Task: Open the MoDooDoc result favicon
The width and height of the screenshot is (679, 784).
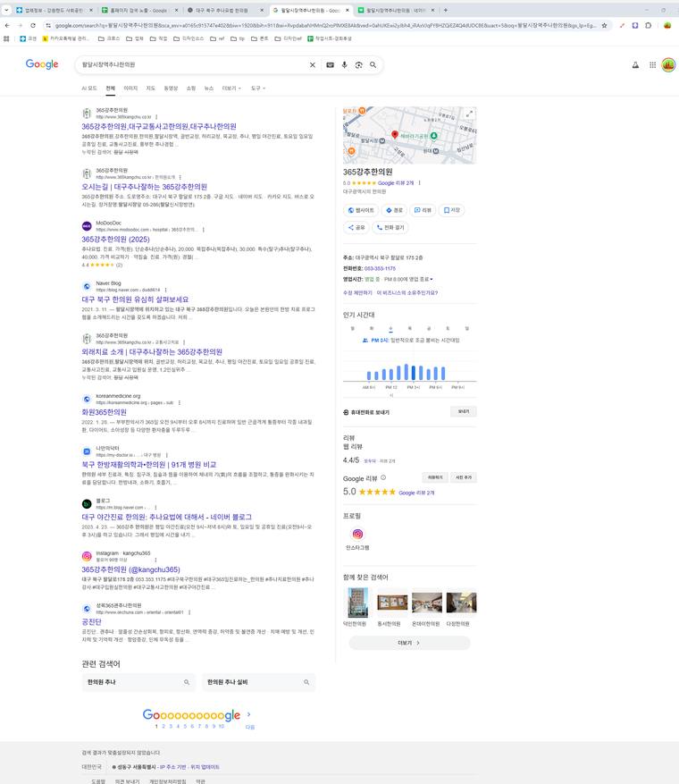Action: [x=87, y=226]
